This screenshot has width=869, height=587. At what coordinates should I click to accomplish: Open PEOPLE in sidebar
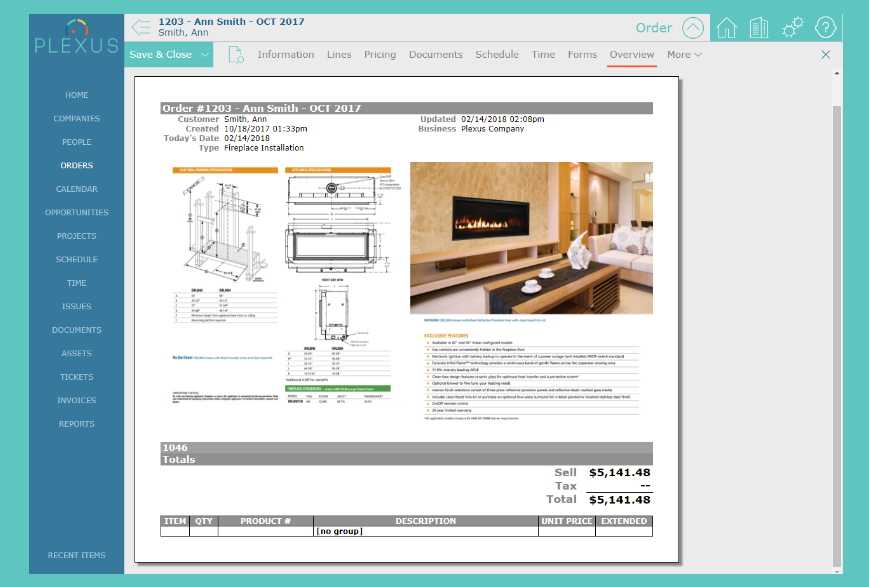pyautogui.click(x=76, y=142)
